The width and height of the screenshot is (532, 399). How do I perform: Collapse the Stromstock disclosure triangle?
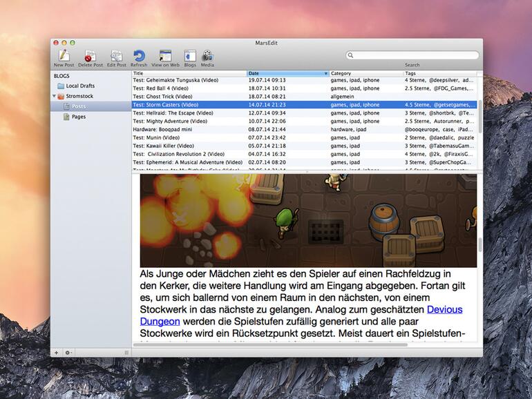pyautogui.click(x=54, y=96)
